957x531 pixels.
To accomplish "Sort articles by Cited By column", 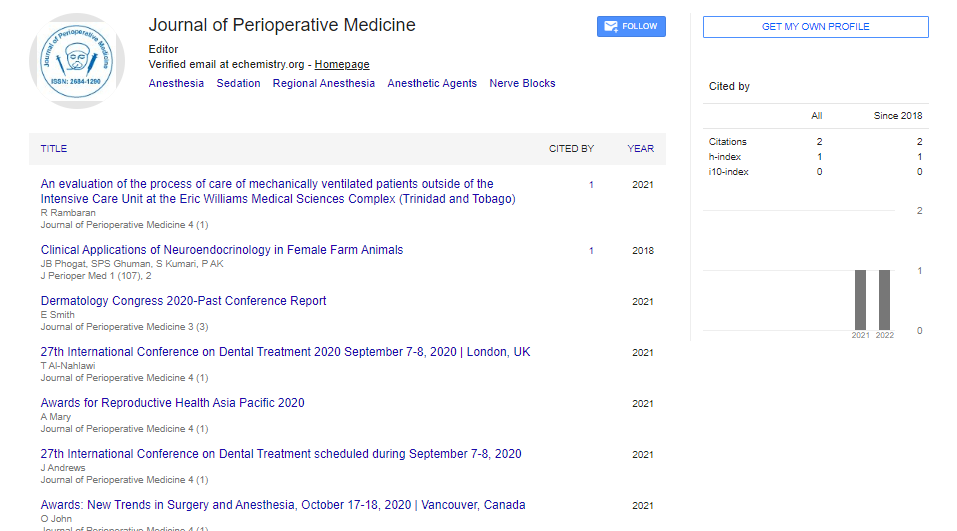I will (571, 149).
